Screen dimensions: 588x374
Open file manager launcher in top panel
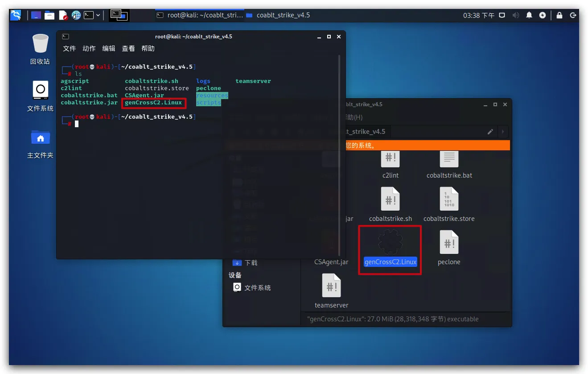[49, 15]
